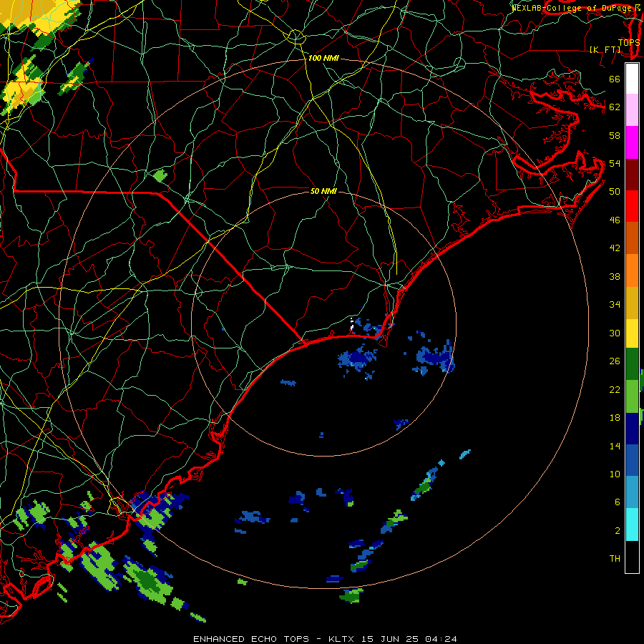Click the 50 NMI range ring label
The height and width of the screenshot is (644, 644).
click(323, 191)
